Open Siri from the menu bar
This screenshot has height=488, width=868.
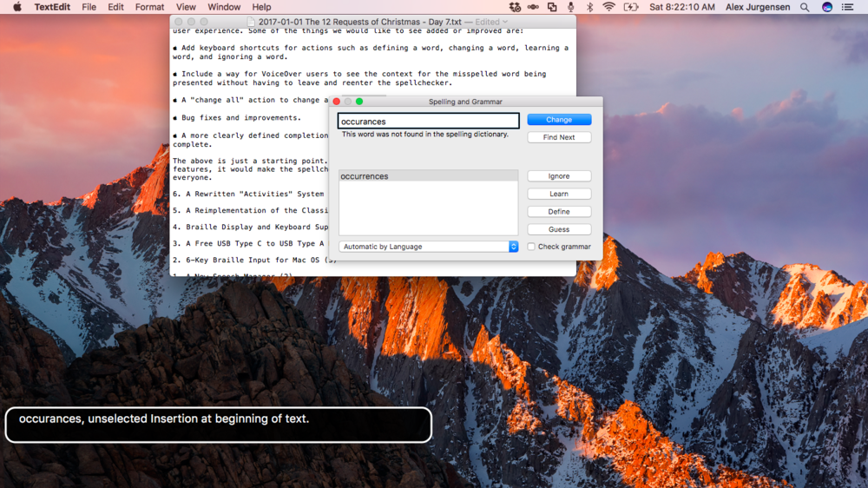(826, 7)
